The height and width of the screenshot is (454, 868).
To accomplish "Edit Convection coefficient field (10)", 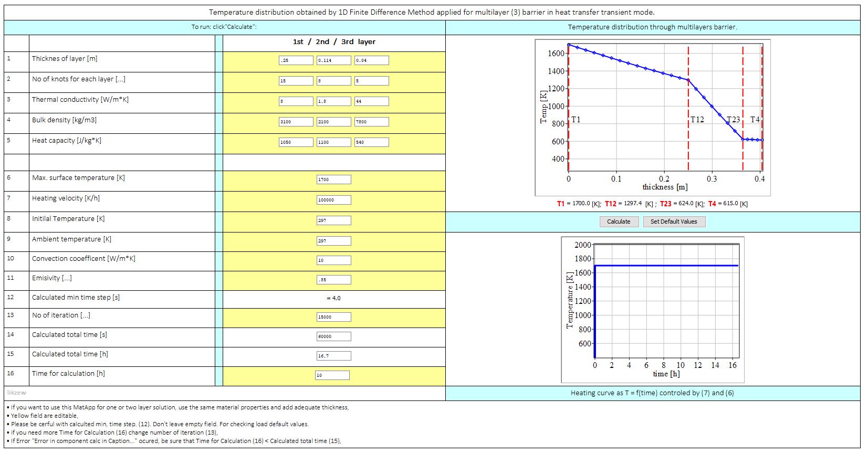I will pyautogui.click(x=334, y=260).
